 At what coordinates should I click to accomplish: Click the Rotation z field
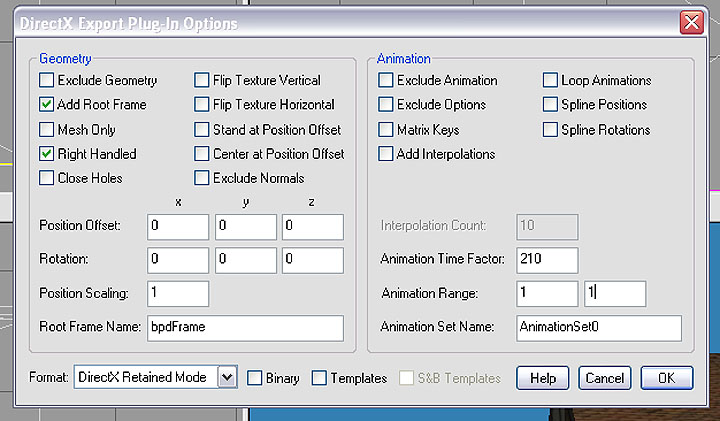[313, 260]
